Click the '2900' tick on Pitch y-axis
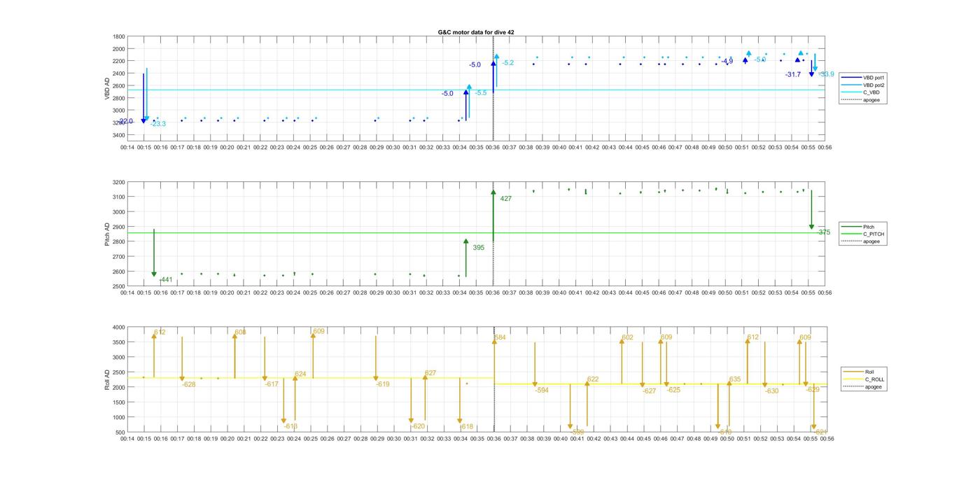980x485 pixels. (118, 227)
